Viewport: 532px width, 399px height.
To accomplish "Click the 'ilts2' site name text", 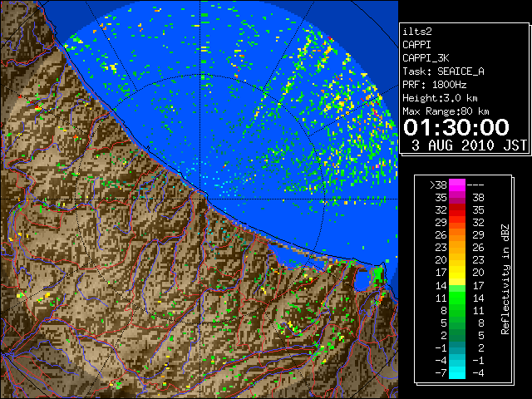I will pyautogui.click(x=417, y=32).
